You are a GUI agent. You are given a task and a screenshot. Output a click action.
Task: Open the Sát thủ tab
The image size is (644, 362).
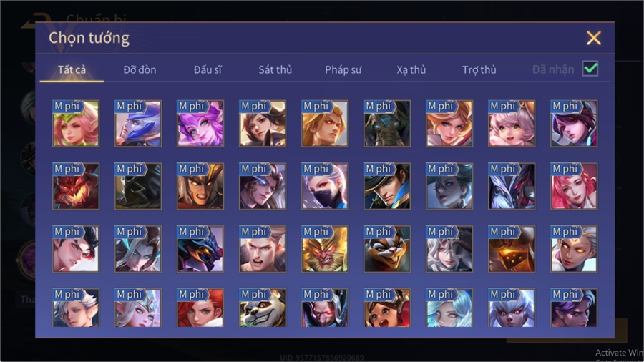click(x=275, y=70)
